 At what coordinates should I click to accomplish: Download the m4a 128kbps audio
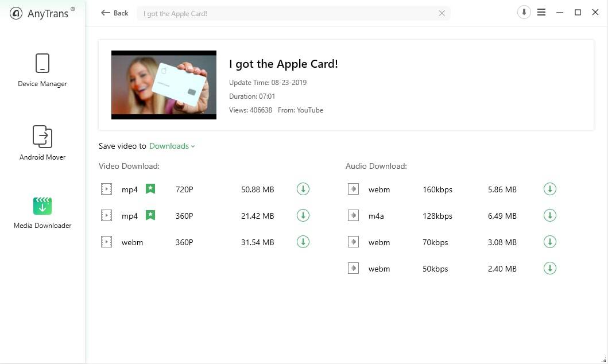pyautogui.click(x=550, y=215)
